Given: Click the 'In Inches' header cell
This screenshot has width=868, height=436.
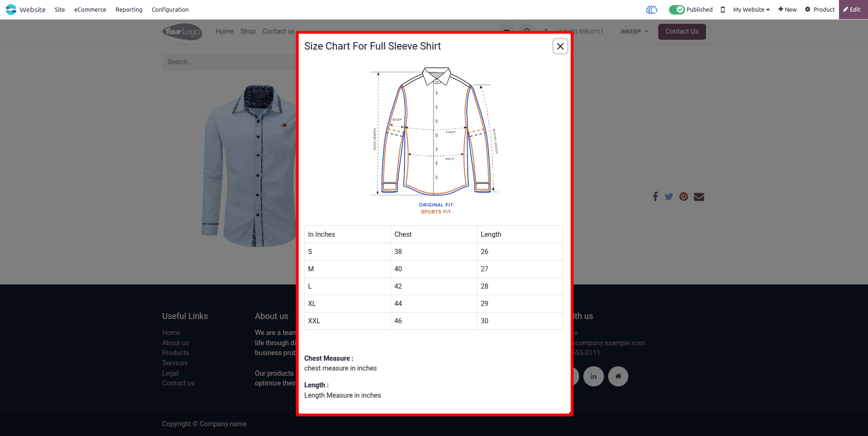Looking at the screenshot, I should click(347, 234).
